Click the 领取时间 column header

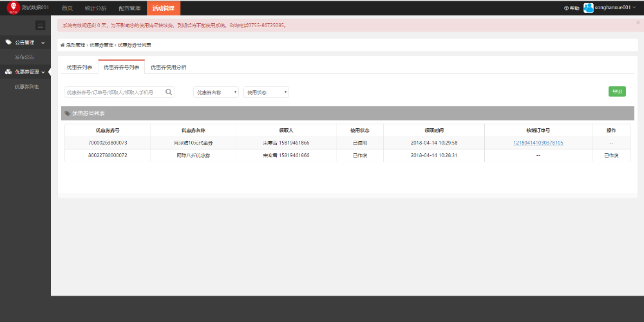[x=434, y=130]
